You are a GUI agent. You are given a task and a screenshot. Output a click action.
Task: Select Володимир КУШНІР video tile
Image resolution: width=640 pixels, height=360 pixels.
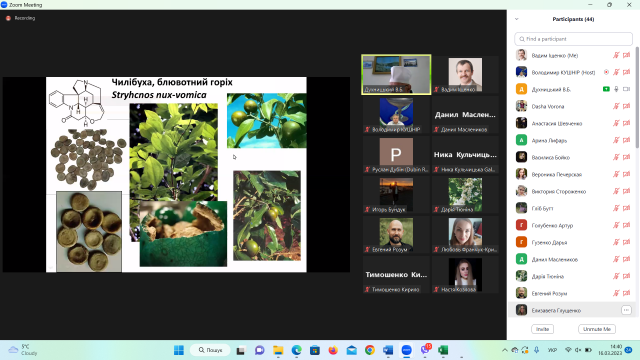(396, 115)
